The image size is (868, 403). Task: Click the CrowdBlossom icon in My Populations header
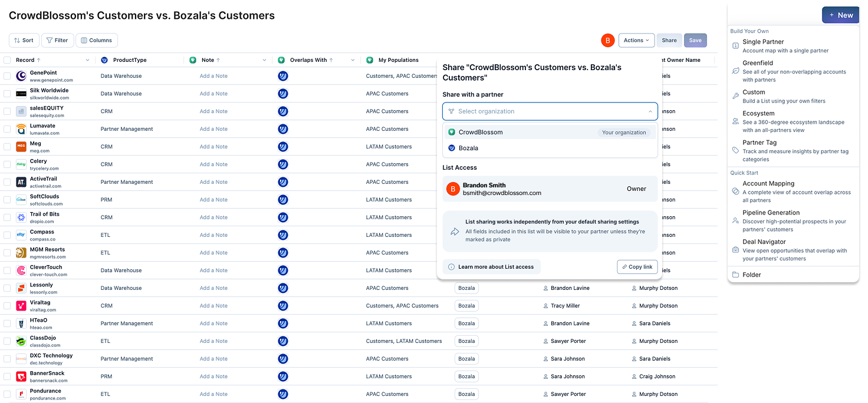pyautogui.click(x=370, y=60)
